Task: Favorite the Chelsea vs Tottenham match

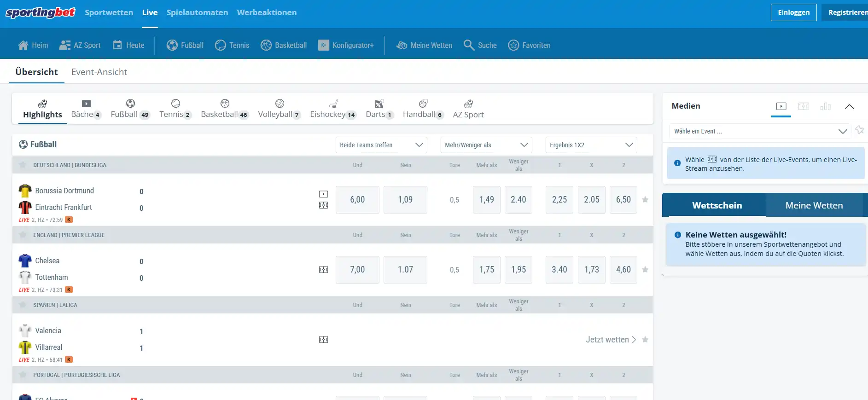Action: 645,270
